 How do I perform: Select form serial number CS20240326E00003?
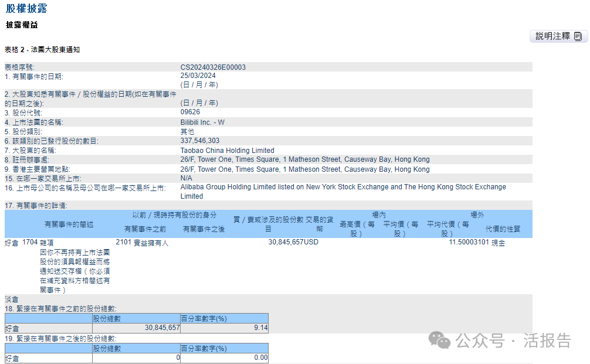point(213,67)
